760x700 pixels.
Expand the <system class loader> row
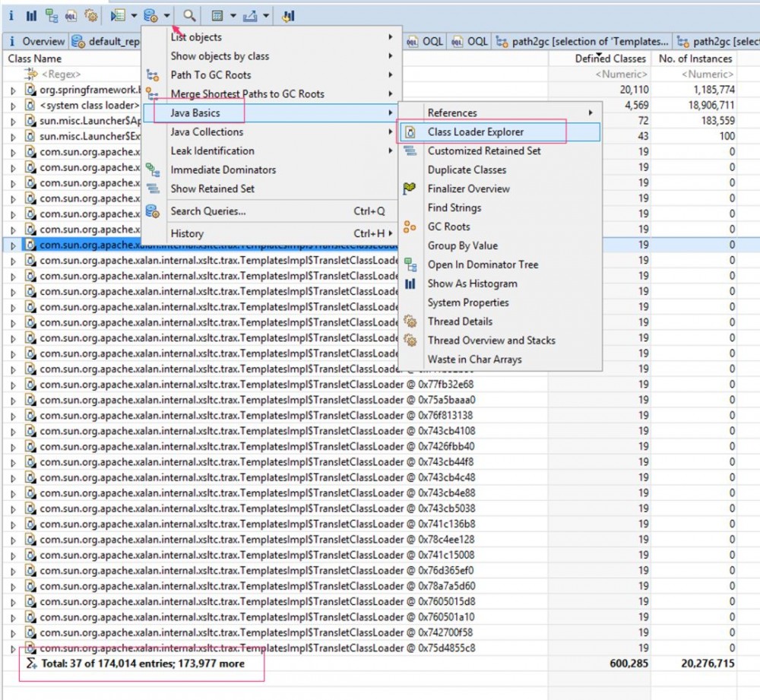pyautogui.click(x=13, y=106)
